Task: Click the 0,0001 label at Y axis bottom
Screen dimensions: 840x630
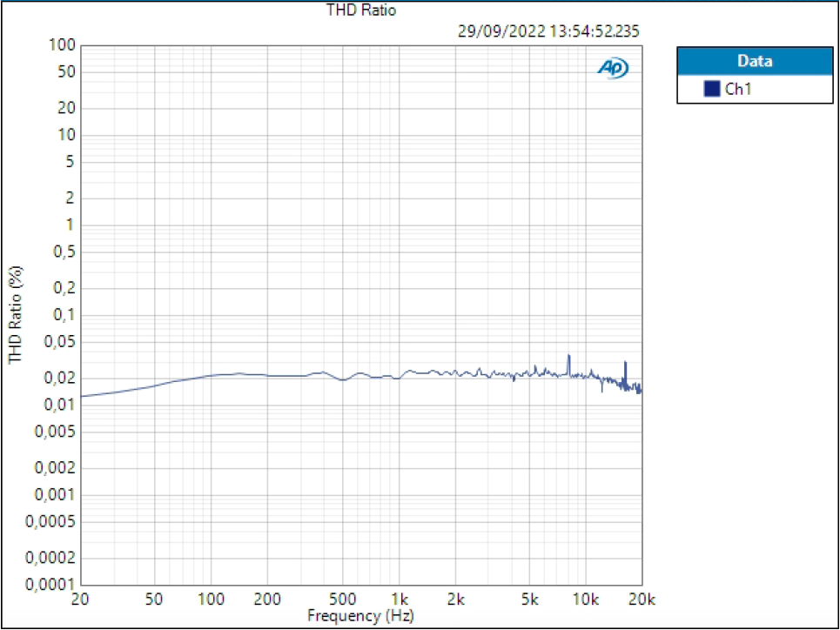Action: point(48,585)
